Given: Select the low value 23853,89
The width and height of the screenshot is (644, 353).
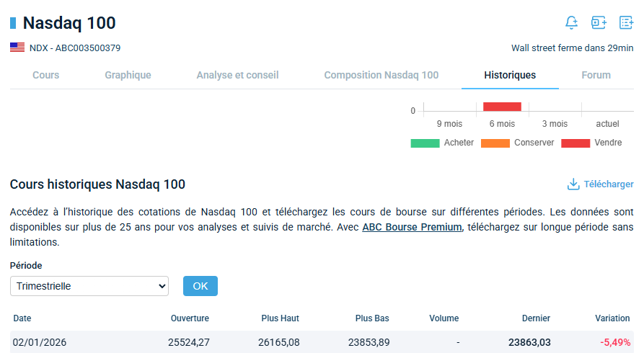Looking at the screenshot, I should point(369,342).
